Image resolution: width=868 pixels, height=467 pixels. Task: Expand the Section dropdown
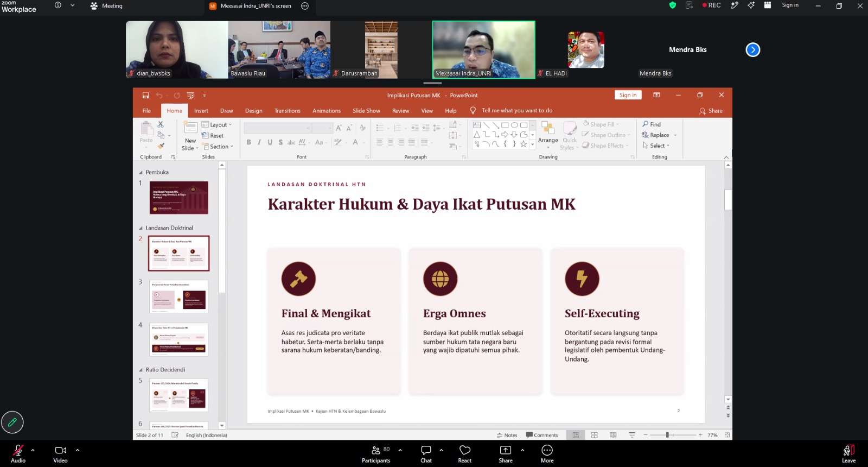coord(218,147)
